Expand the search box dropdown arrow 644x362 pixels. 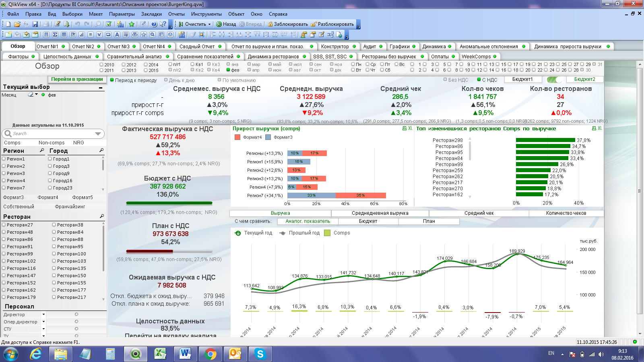point(98,134)
